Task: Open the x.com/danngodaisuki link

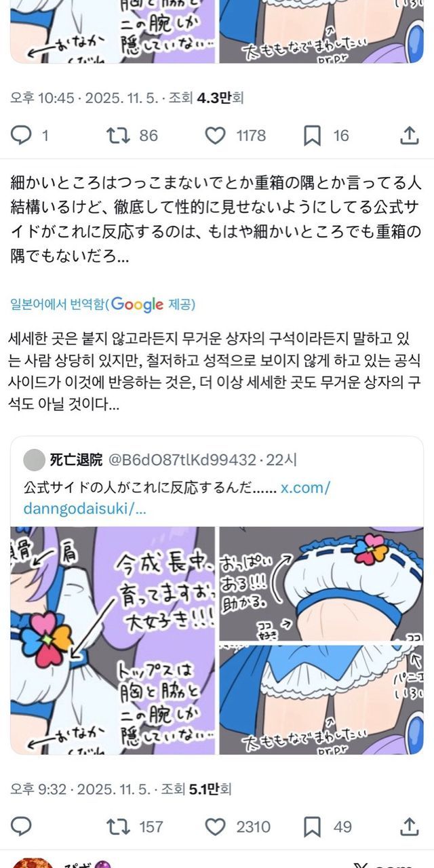Action: (x=176, y=497)
